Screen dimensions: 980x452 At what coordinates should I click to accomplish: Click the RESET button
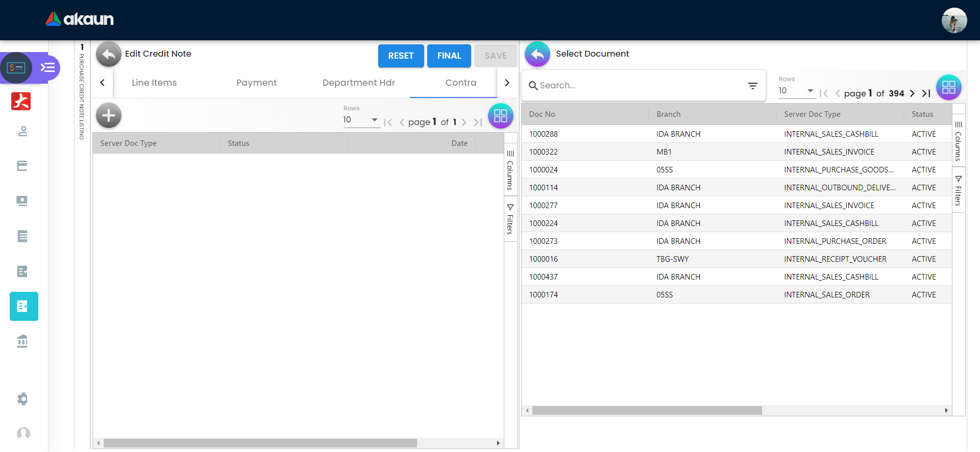(401, 56)
